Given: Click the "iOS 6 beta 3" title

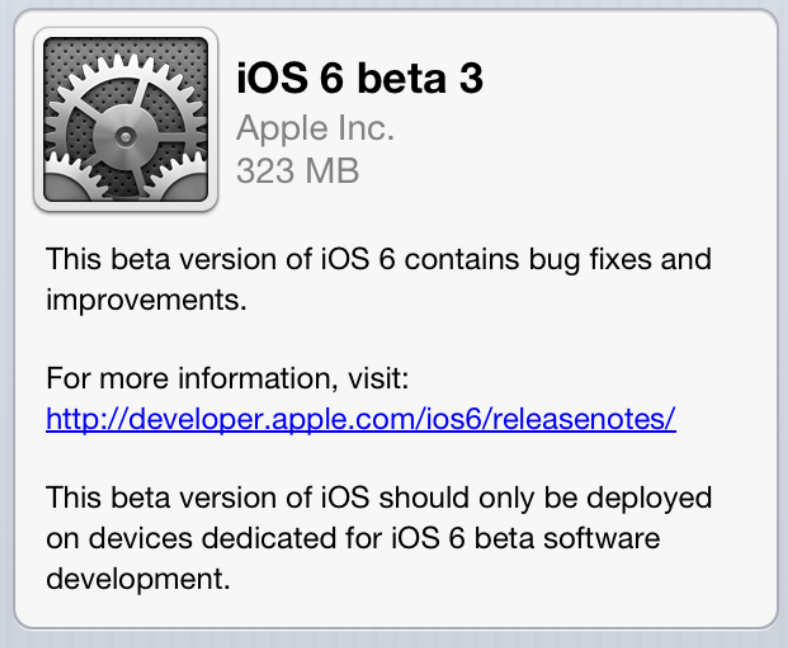Looking at the screenshot, I should click(x=360, y=79).
